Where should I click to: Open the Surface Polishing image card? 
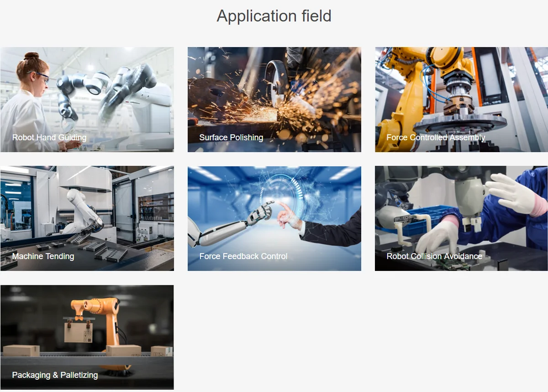coord(274,100)
